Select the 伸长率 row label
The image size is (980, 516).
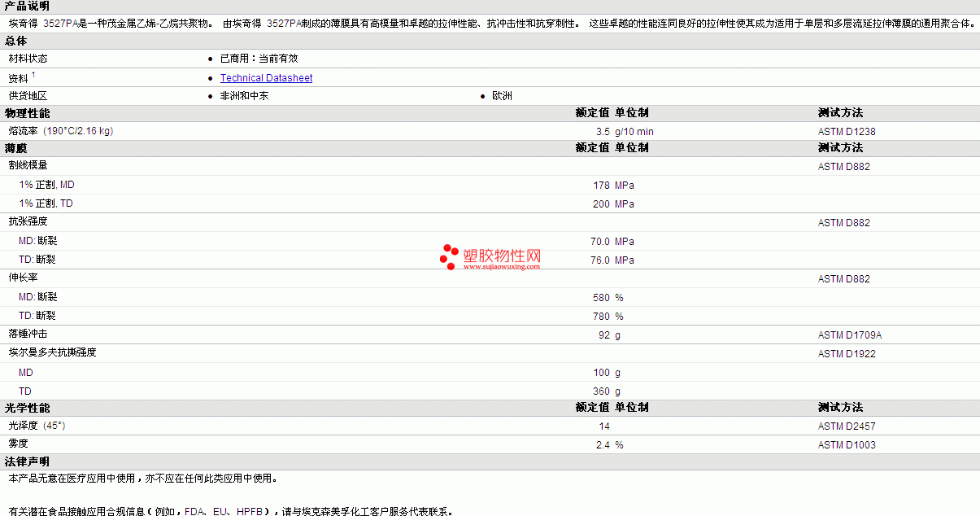24,278
